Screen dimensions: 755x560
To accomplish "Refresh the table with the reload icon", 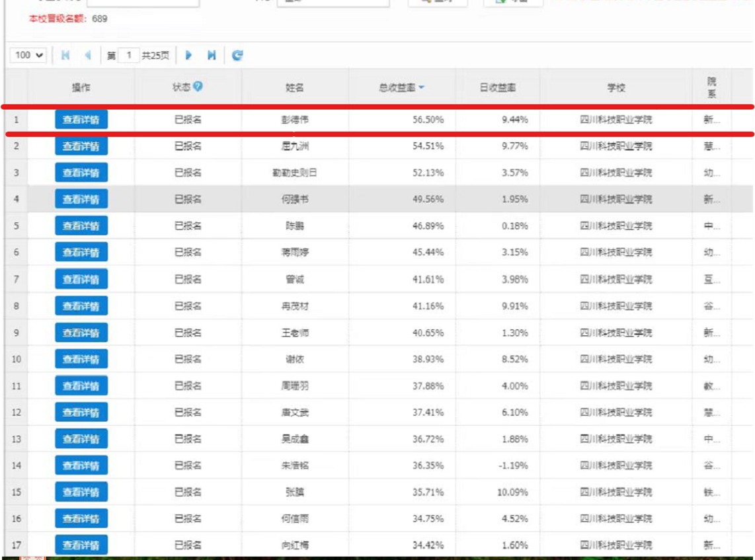I will click(237, 56).
